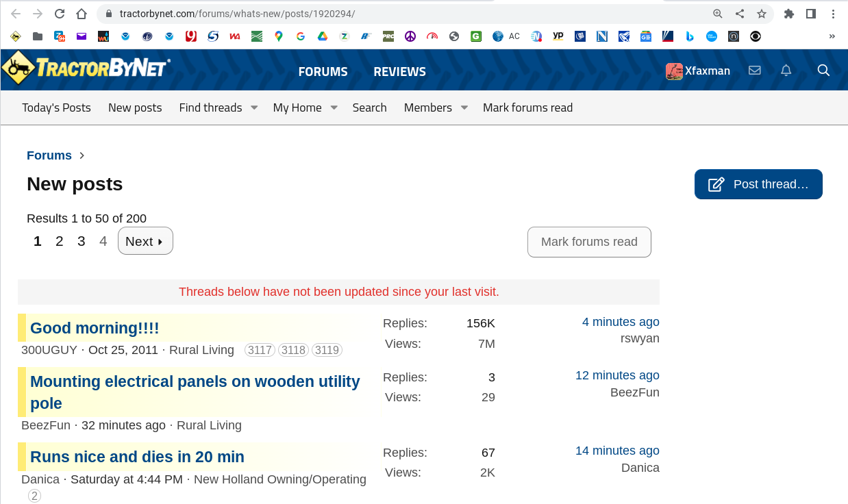Open the FORUMS tab in header
Viewport: 848px width, 504px height.
click(323, 71)
